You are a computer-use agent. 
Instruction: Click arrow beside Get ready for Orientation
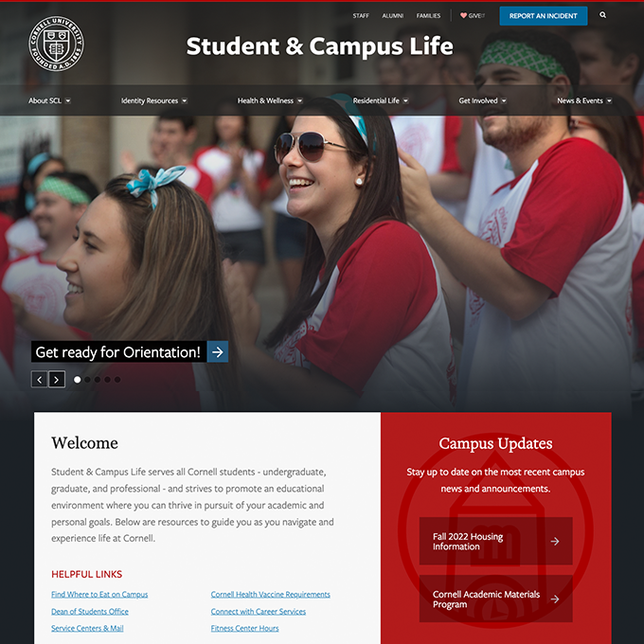pos(218,352)
